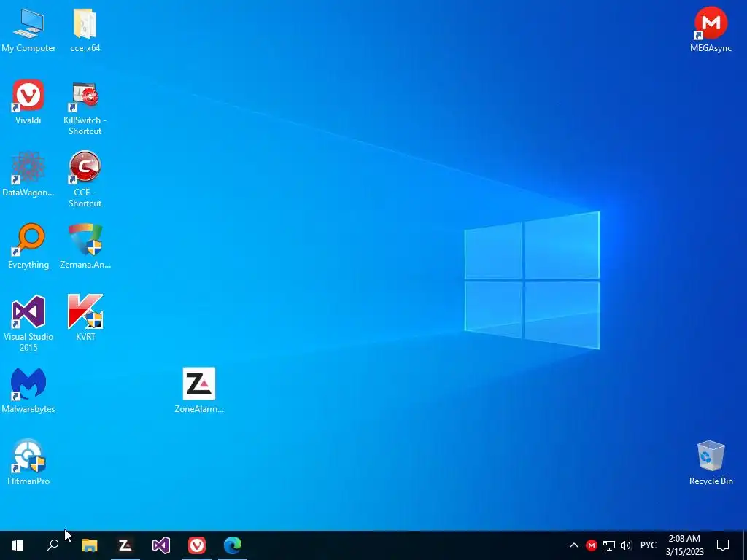
Task: Open taskbar search magnifier
Action: coord(53,545)
